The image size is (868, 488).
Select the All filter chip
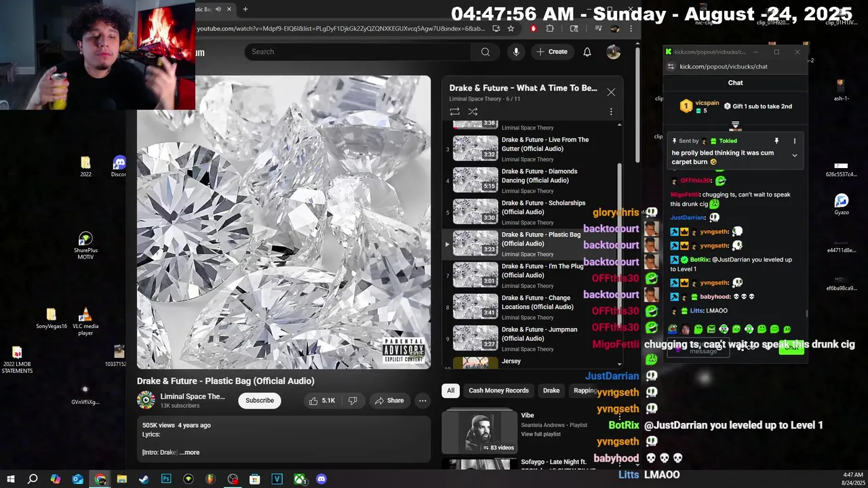coord(450,390)
